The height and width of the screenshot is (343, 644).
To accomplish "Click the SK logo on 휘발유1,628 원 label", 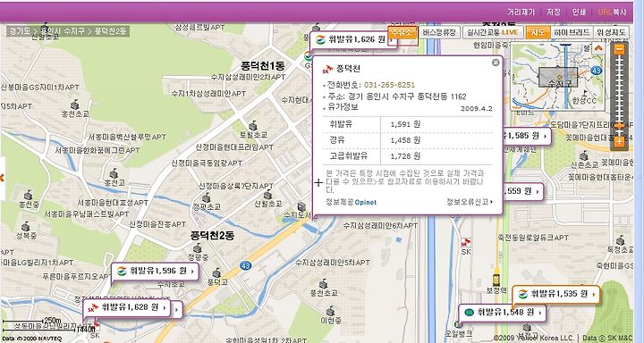I will click(93, 307).
